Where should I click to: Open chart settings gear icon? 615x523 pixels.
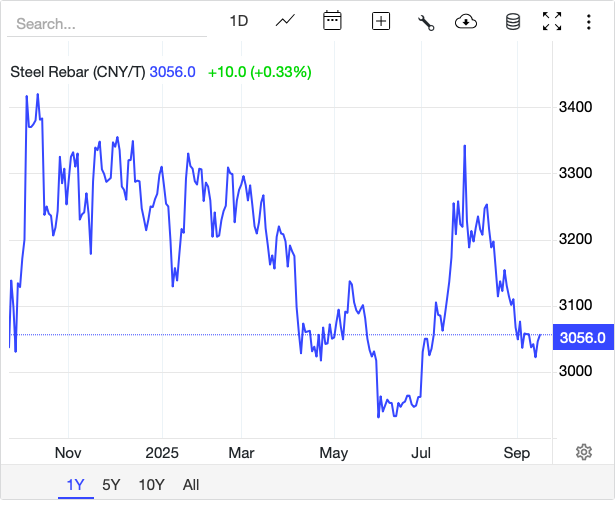[584, 452]
